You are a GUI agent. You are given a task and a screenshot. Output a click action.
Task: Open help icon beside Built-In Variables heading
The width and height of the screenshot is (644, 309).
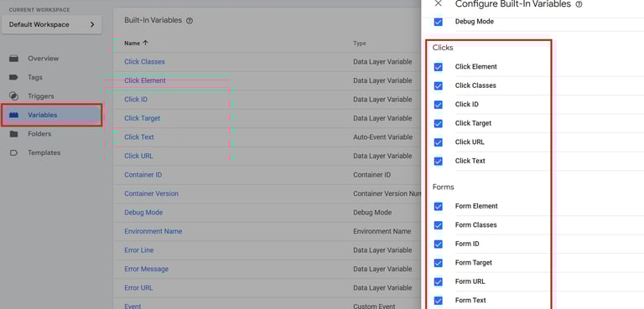point(190,21)
